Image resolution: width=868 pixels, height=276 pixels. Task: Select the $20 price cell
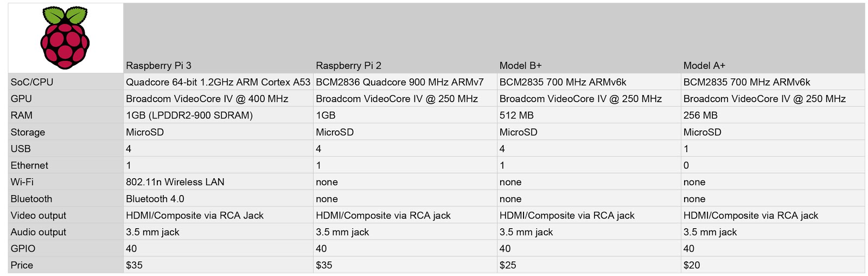(x=692, y=265)
